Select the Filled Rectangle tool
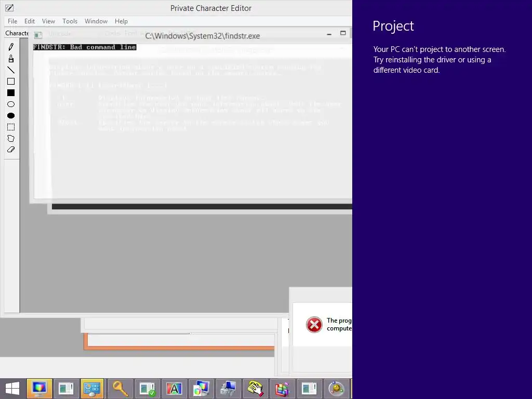Screen dimensions: 532x399 pos(11,93)
